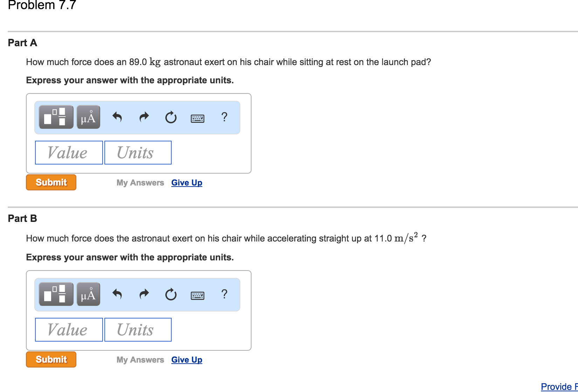
Task: Open keyboard shortcuts icon in Part A
Action: [198, 118]
